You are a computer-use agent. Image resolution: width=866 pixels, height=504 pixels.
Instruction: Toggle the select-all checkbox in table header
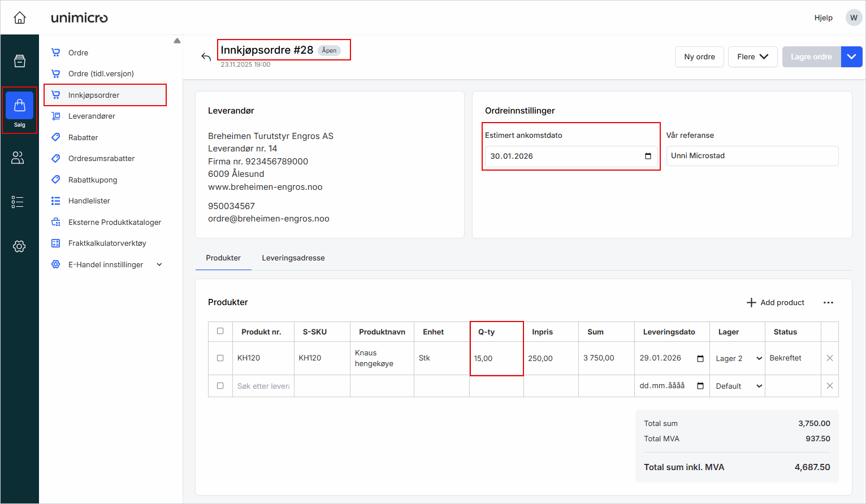220,331
